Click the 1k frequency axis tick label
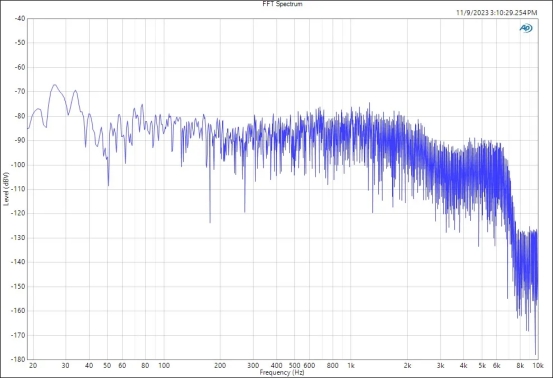The width and height of the screenshot is (554, 379). coord(350,366)
